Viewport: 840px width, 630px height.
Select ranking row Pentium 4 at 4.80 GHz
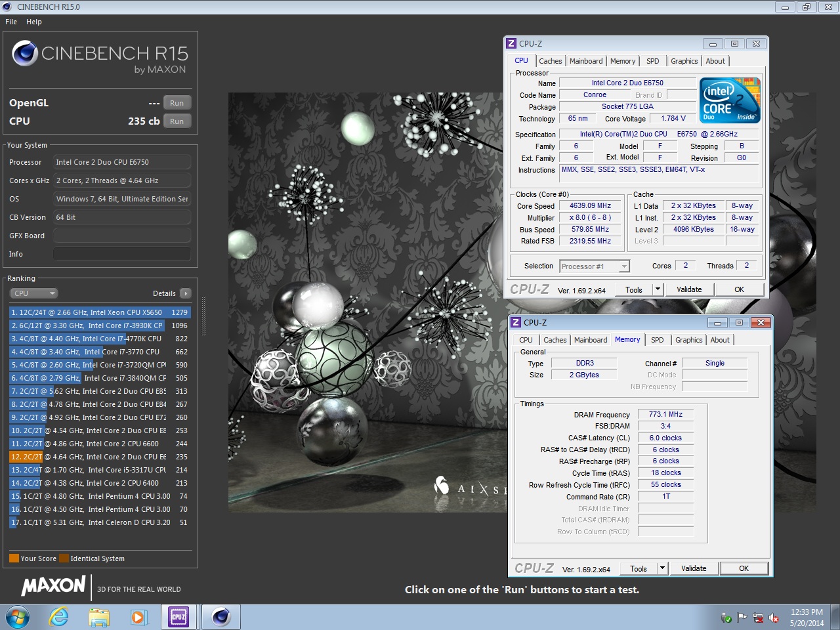click(99, 496)
